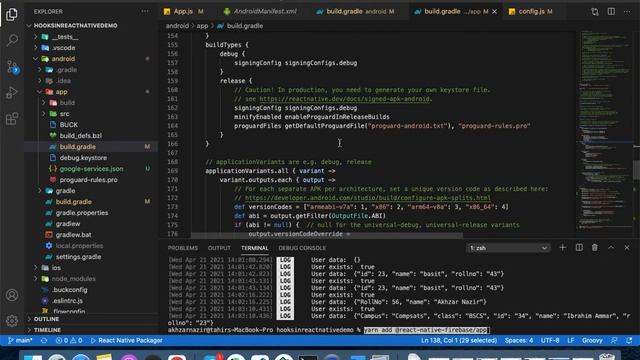Image resolution: width=640 pixels, height=360 pixels.
Task: Click the editor horizontal scrollbar
Action: (x=327, y=235)
